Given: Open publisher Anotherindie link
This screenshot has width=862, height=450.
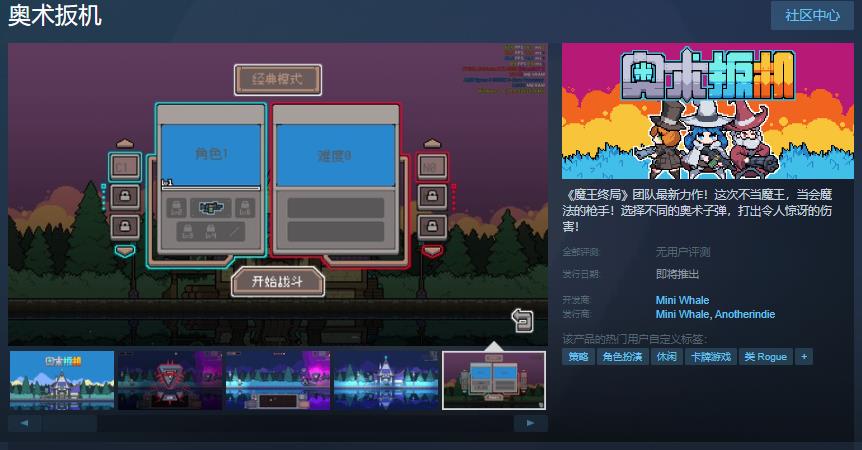Looking at the screenshot, I should pyautogui.click(x=745, y=314).
